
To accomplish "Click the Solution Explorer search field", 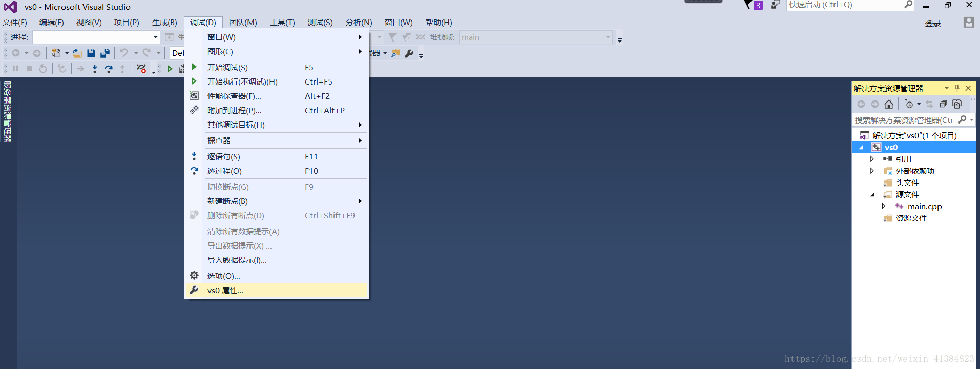I will point(913,120).
